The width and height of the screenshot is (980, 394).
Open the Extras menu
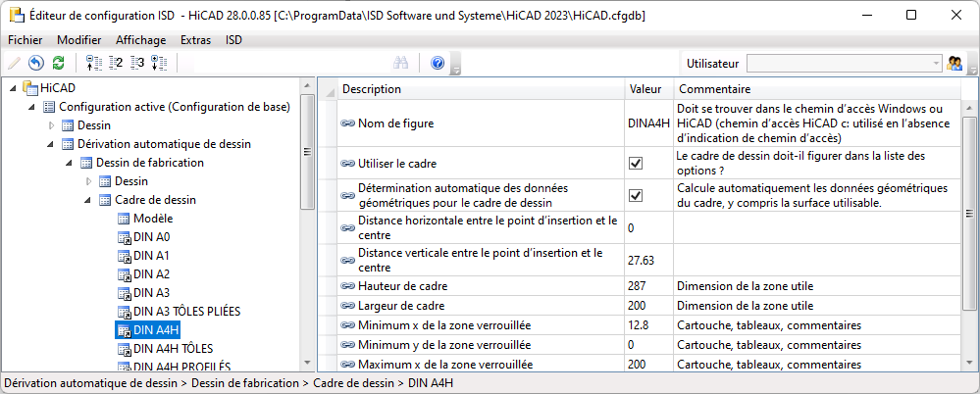tap(195, 40)
